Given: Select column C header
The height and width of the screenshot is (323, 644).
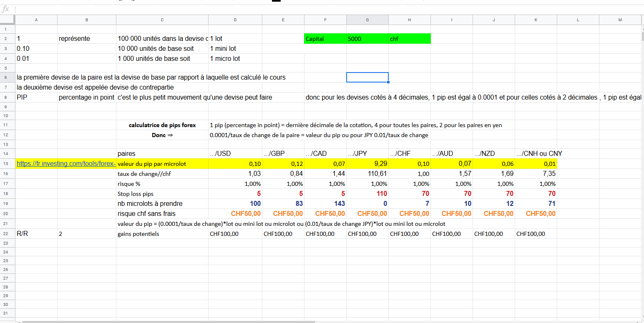Looking at the screenshot, I should [x=162, y=20].
